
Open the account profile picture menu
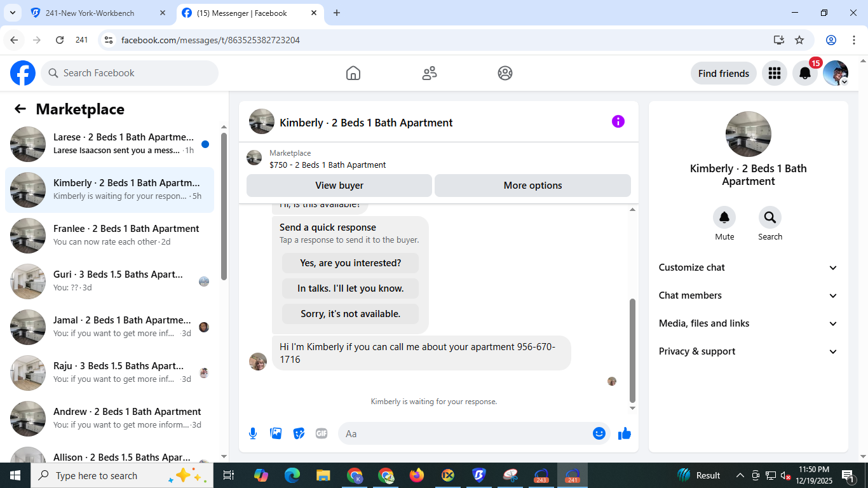coord(836,73)
